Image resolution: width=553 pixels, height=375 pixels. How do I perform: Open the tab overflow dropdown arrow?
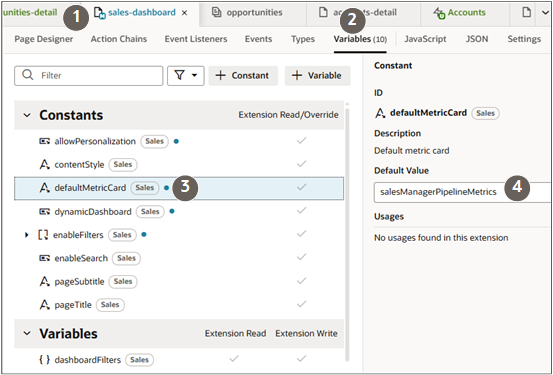(544, 13)
